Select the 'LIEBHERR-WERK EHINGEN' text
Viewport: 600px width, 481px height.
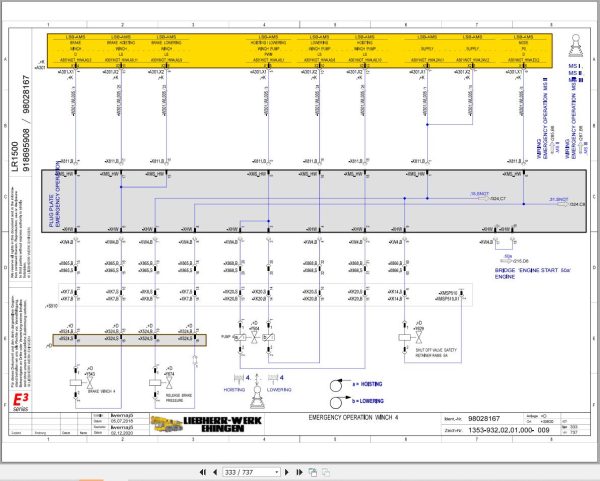point(223,424)
